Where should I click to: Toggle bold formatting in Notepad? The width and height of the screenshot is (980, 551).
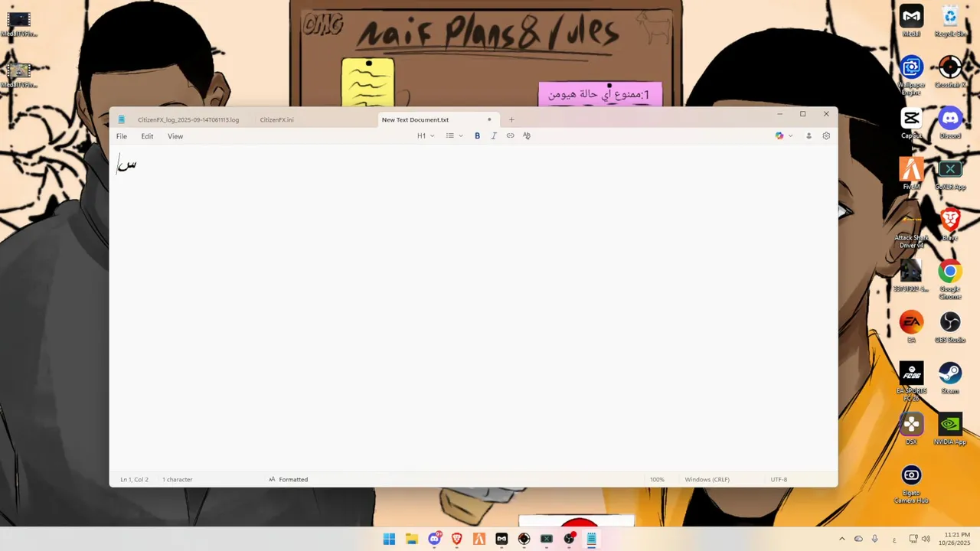coord(477,136)
